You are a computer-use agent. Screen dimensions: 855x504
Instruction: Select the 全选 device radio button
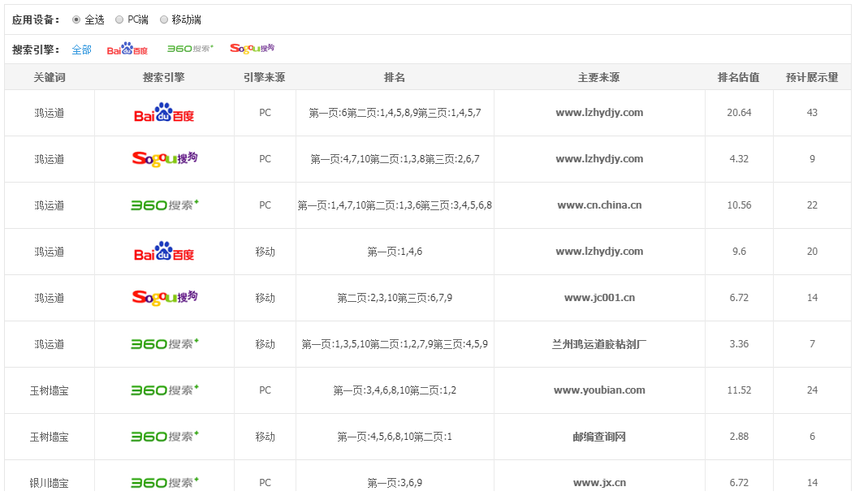[x=76, y=19]
